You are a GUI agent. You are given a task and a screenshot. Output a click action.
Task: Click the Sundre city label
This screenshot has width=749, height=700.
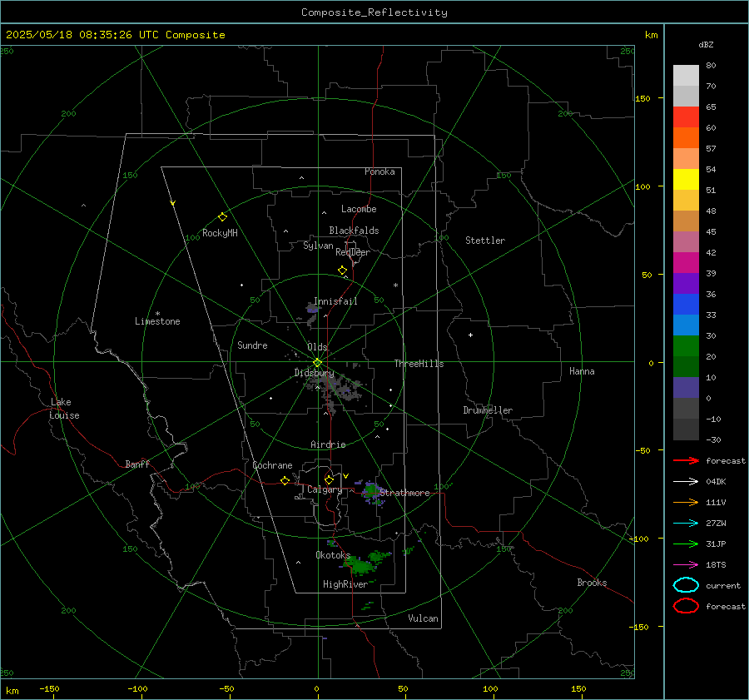pos(252,345)
